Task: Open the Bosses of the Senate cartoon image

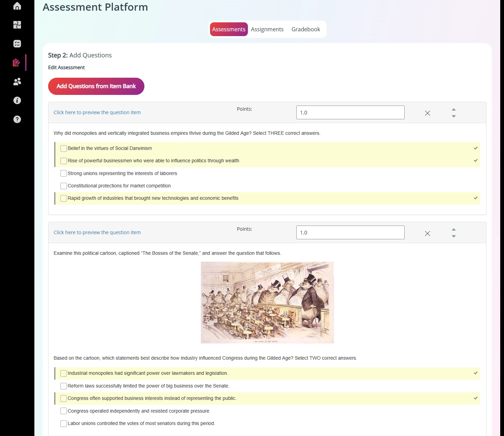Action: click(267, 303)
